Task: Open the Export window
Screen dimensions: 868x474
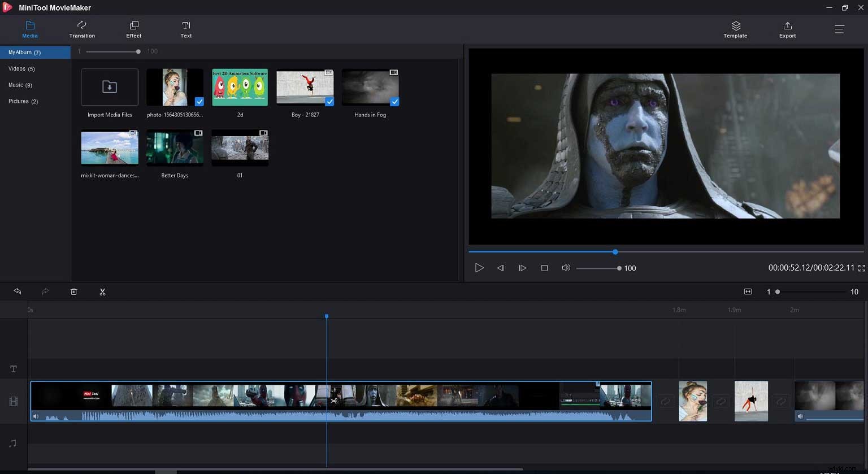Action: [x=787, y=29]
